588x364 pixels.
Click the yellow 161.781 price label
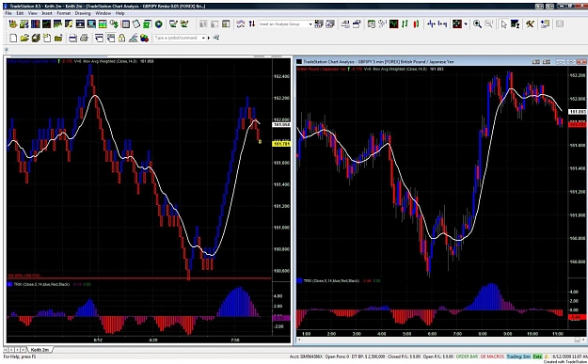(281, 144)
